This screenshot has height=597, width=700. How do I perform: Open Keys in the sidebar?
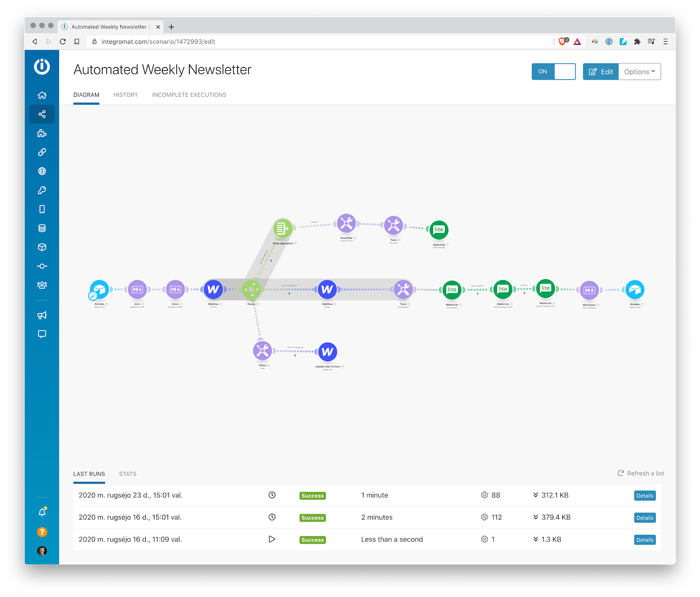tap(42, 190)
